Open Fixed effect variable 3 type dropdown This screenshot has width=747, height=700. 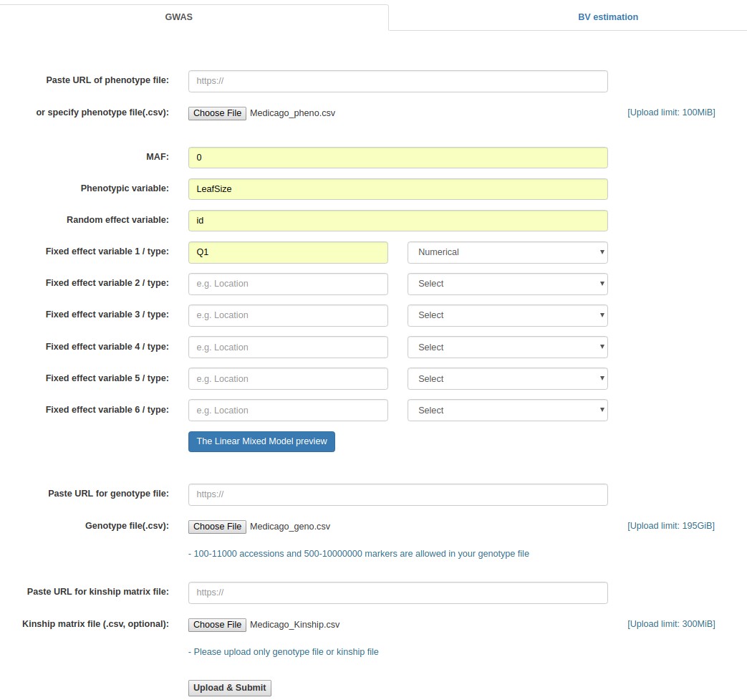(507, 315)
